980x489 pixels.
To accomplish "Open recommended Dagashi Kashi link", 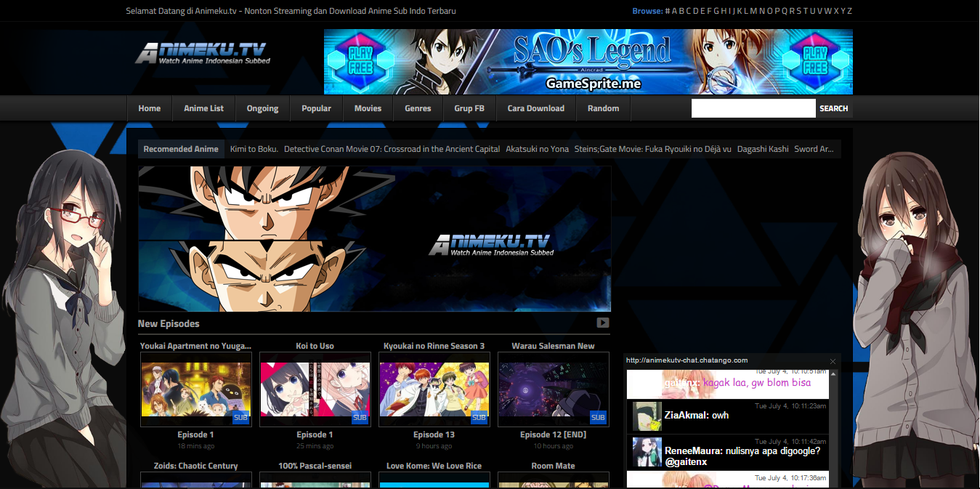I will pyautogui.click(x=763, y=149).
